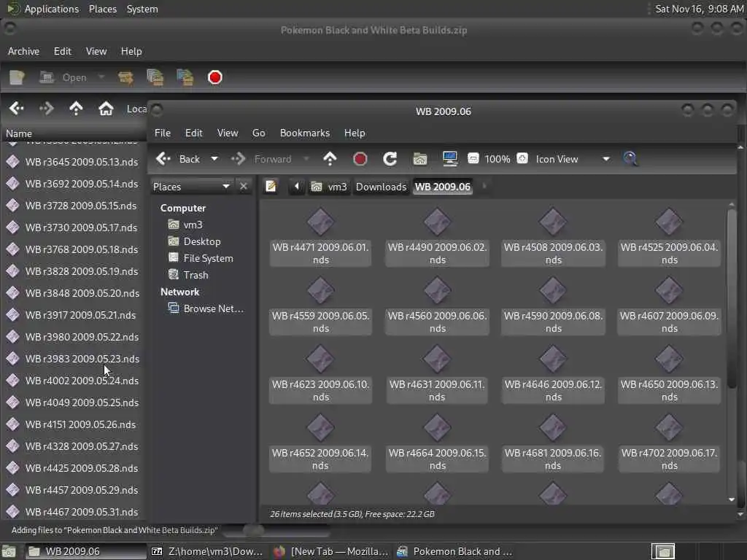
Task: Click the search magnifier icon
Action: click(630, 159)
